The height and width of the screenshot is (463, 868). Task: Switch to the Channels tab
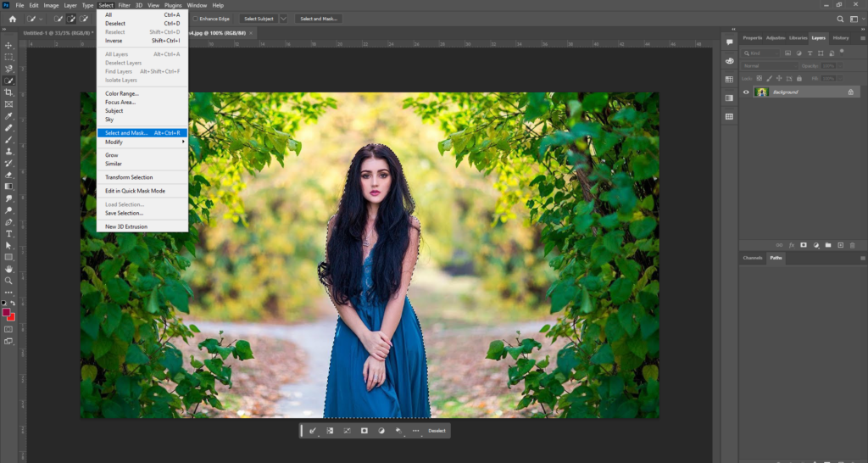click(x=752, y=258)
